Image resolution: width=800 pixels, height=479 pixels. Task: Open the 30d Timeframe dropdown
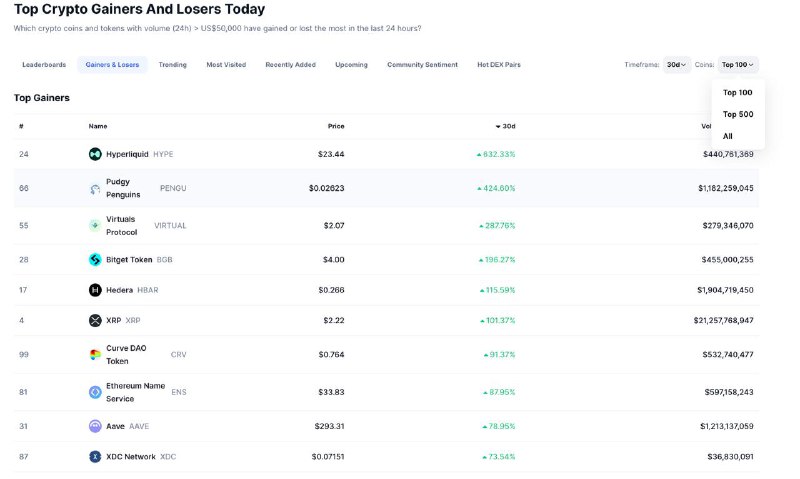coord(677,65)
